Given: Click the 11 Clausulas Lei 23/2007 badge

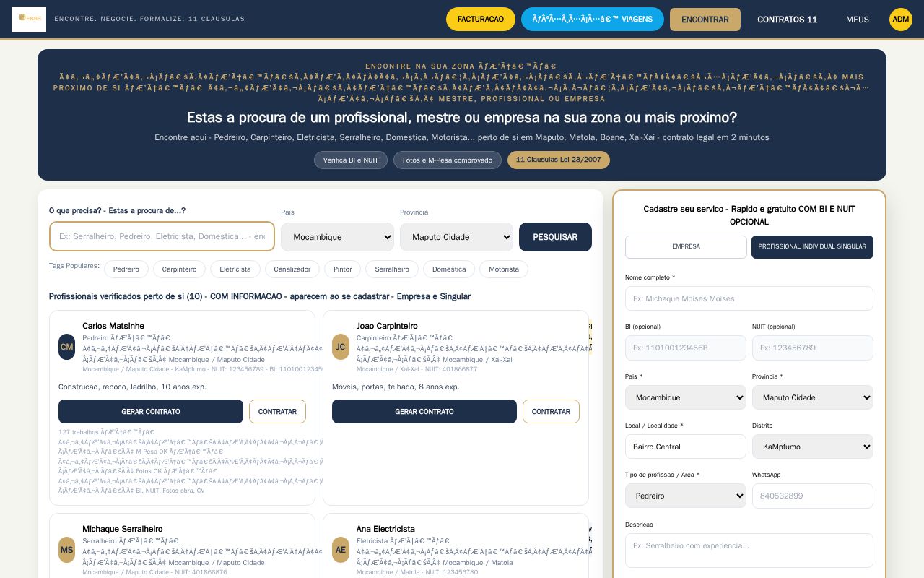Looking at the screenshot, I should pyautogui.click(x=559, y=160).
